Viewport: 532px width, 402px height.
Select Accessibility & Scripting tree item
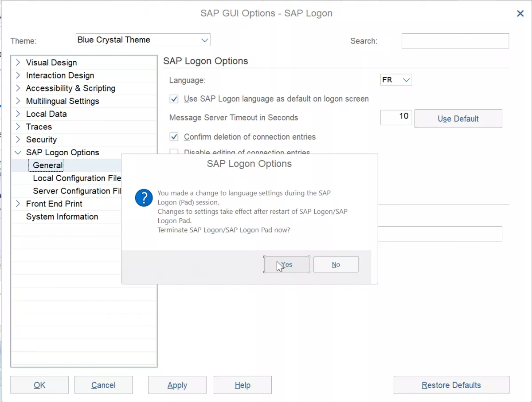pyautogui.click(x=70, y=88)
